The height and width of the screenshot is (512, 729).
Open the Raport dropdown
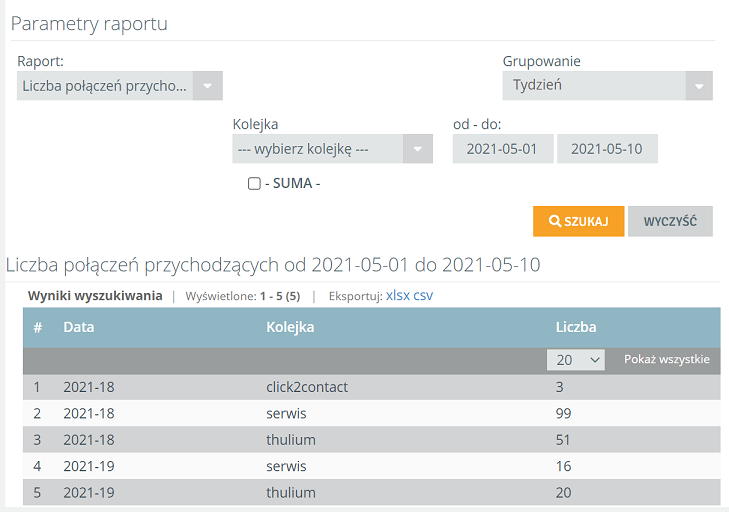[x=119, y=86]
